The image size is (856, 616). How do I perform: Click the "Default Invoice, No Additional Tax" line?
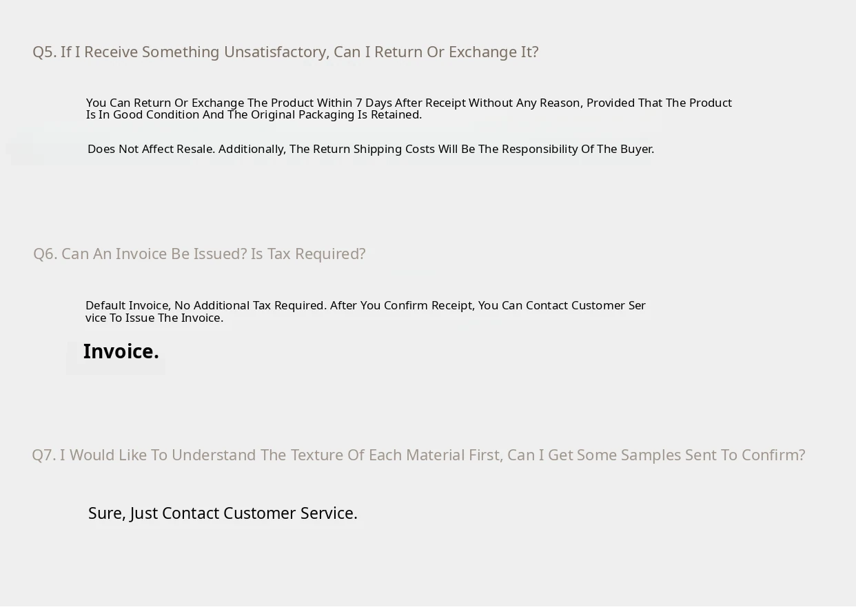pos(205,305)
